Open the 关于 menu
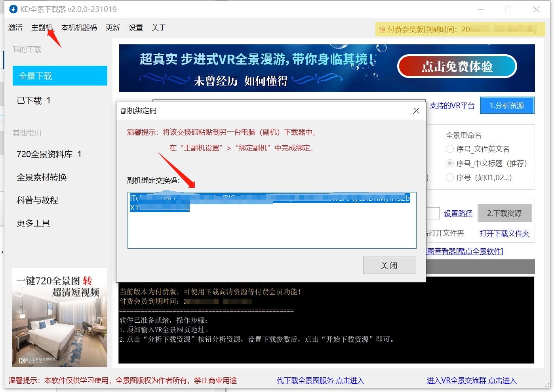The image size is (554, 392). [159, 28]
